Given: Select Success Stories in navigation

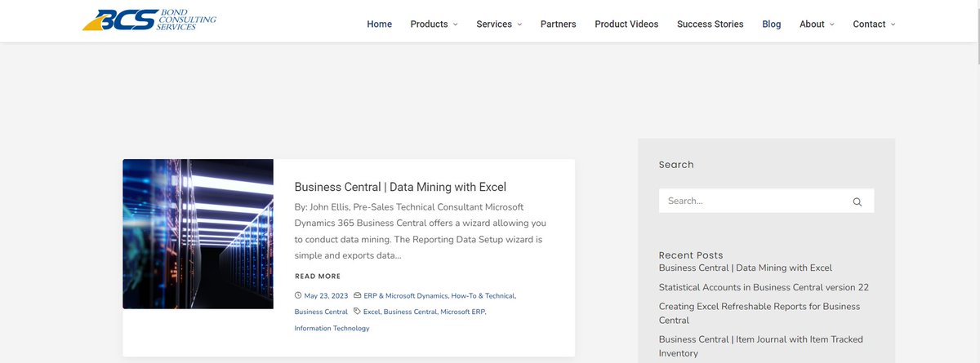Looking at the screenshot, I should point(710,24).
